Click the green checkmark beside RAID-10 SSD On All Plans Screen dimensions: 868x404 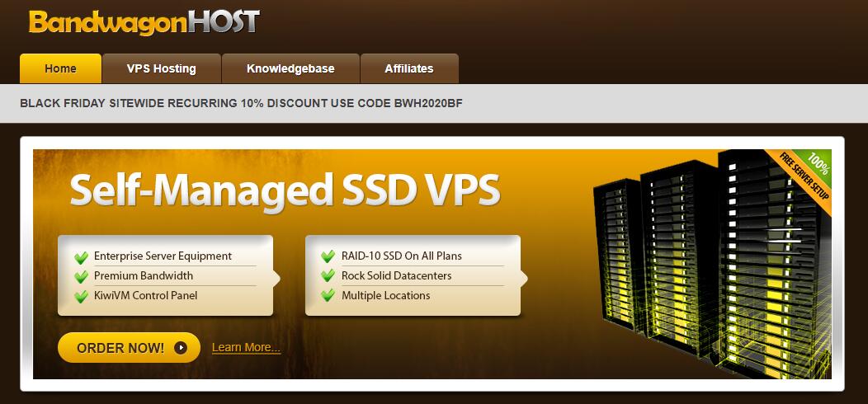pyautogui.click(x=328, y=256)
